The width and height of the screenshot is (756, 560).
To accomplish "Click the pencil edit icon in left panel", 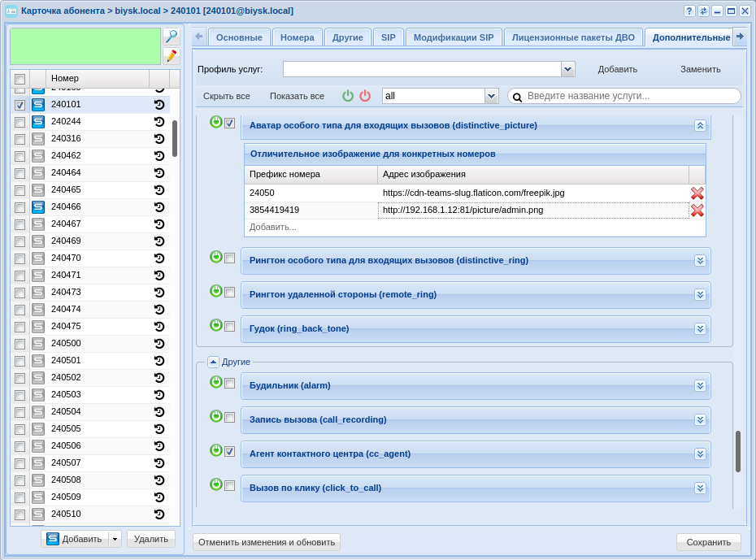I will [171, 56].
